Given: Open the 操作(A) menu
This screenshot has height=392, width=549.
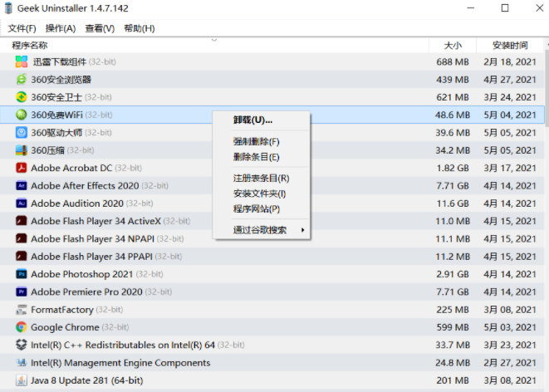Looking at the screenshot, I should click(x=61, y=28).
